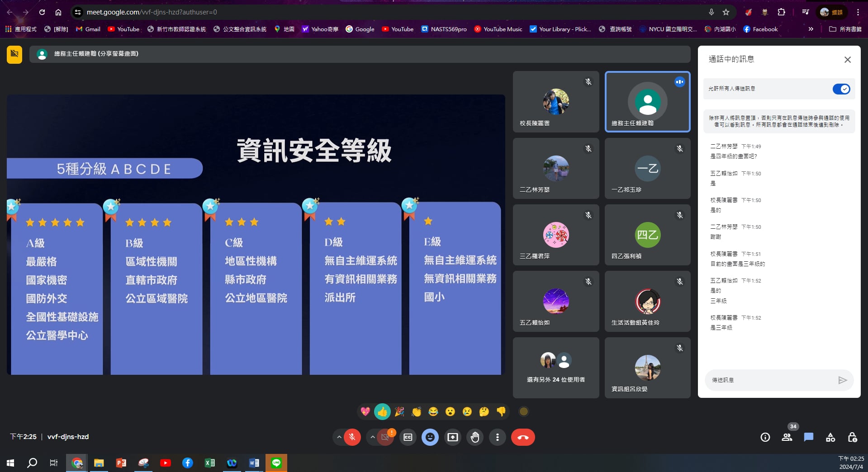Image resolution: width=868 pixels, height=472 pixels.
Task: Open more options three-dot menu
Action: 497,437
